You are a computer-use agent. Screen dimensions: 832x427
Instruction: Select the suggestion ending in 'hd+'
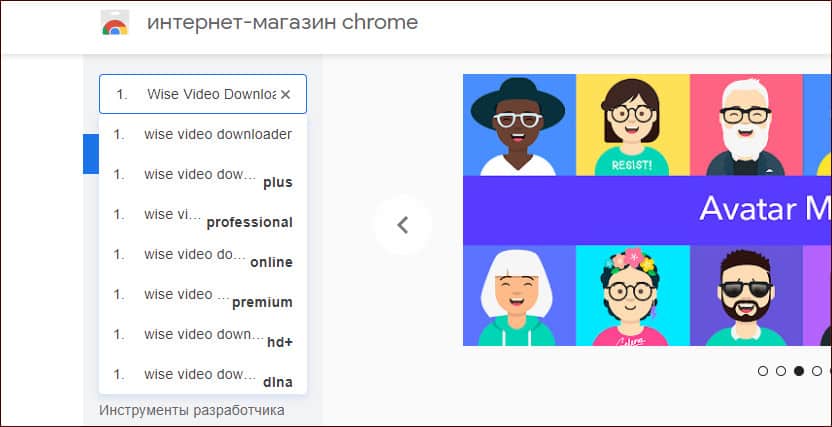click(x=203, y=335)
